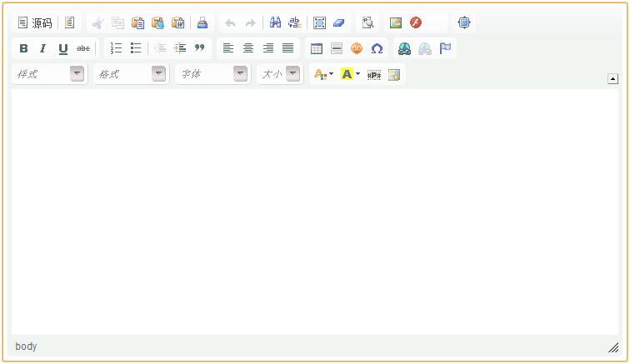
Task: Open the Replace tool
Action: pos(295,22)
